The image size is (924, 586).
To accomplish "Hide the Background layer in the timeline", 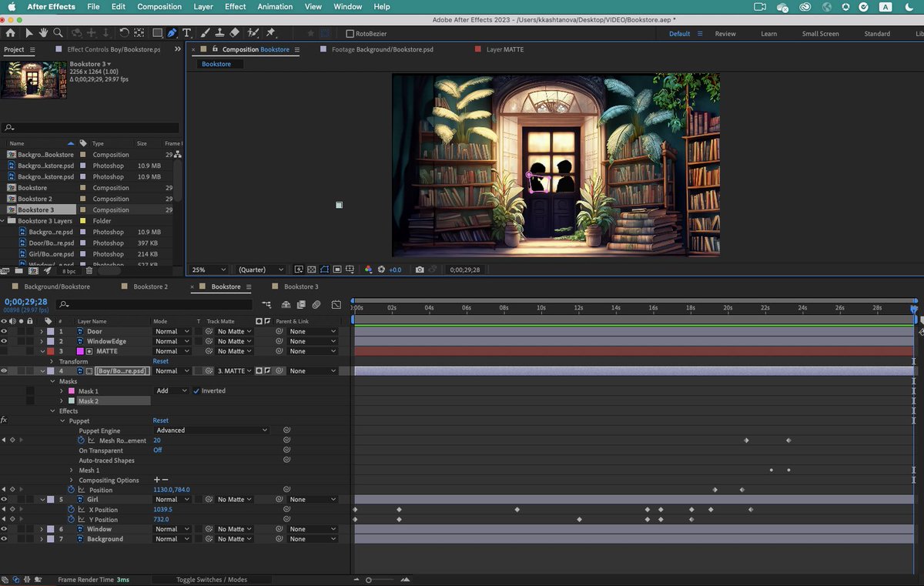I will coord(5,539).
